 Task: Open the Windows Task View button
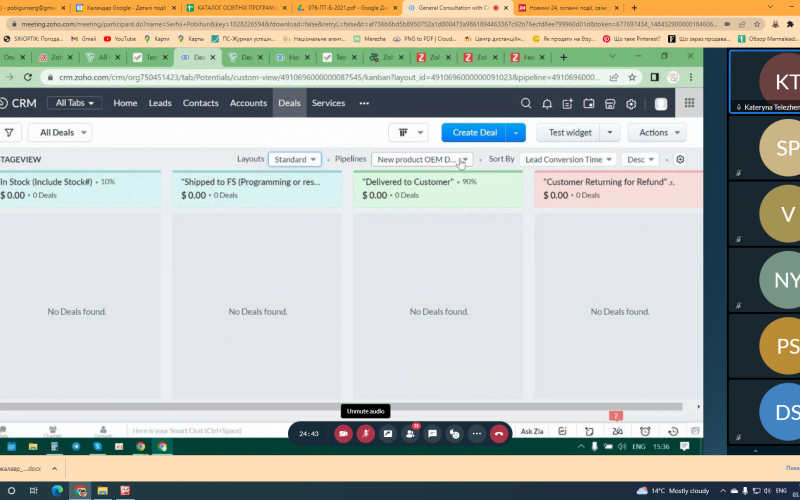point(34,491)
